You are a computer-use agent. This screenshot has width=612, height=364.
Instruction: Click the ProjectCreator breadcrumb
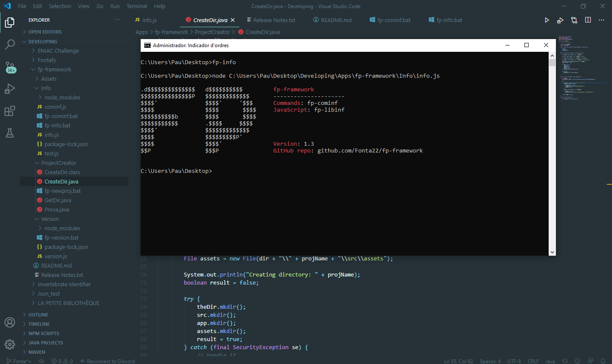point(212,32)
